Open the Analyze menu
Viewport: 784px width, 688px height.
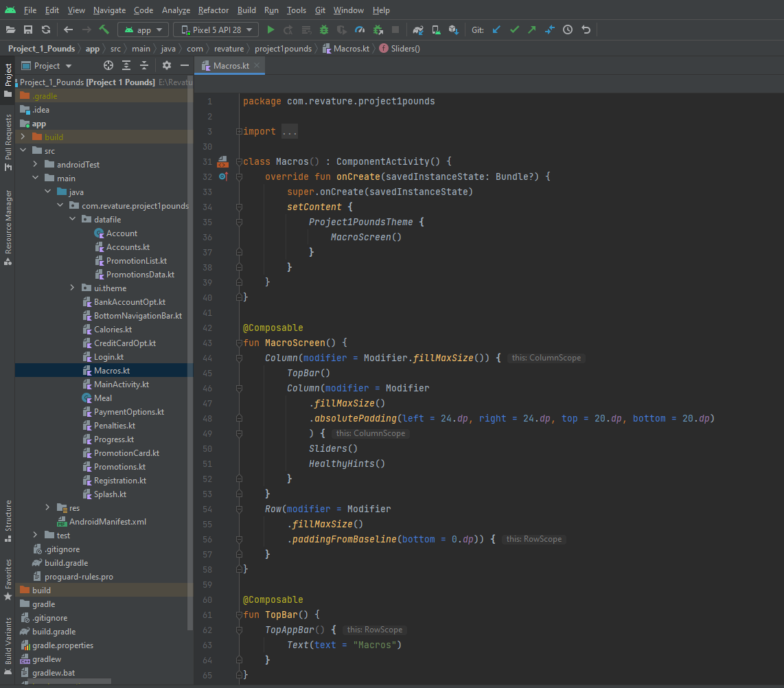(176, 10)
